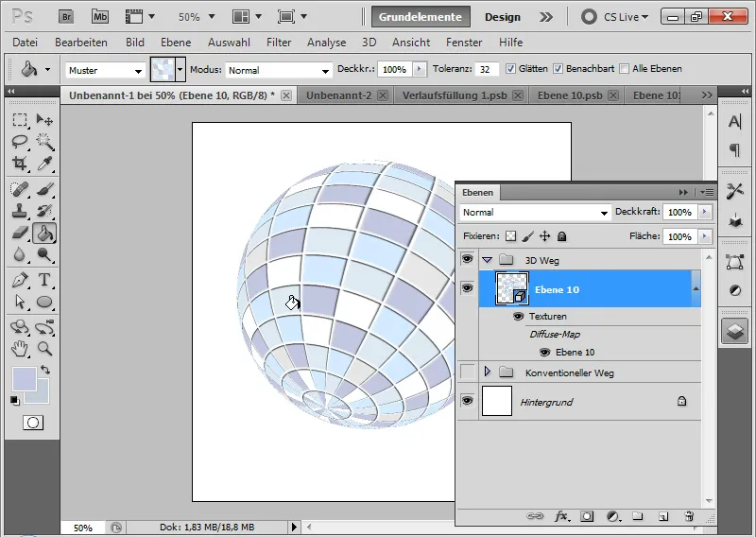
Task: Select the Type tool
Action: (44, 281)
